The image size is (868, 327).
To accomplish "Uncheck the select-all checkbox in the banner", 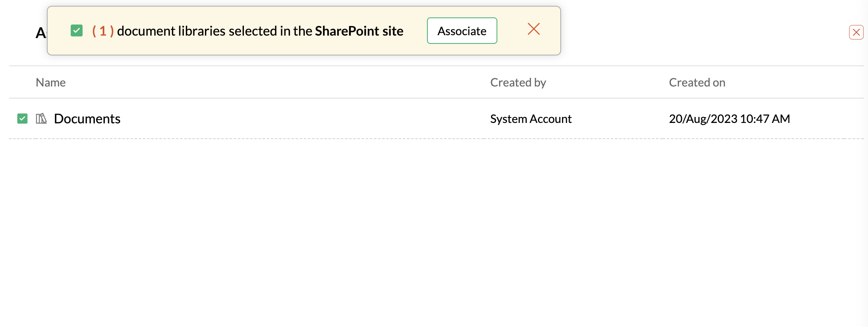I will pos(77,31).
